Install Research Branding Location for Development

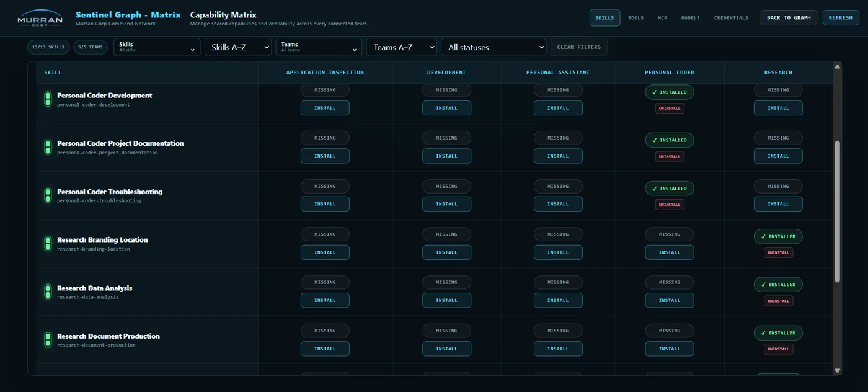(x=446, y=252)
